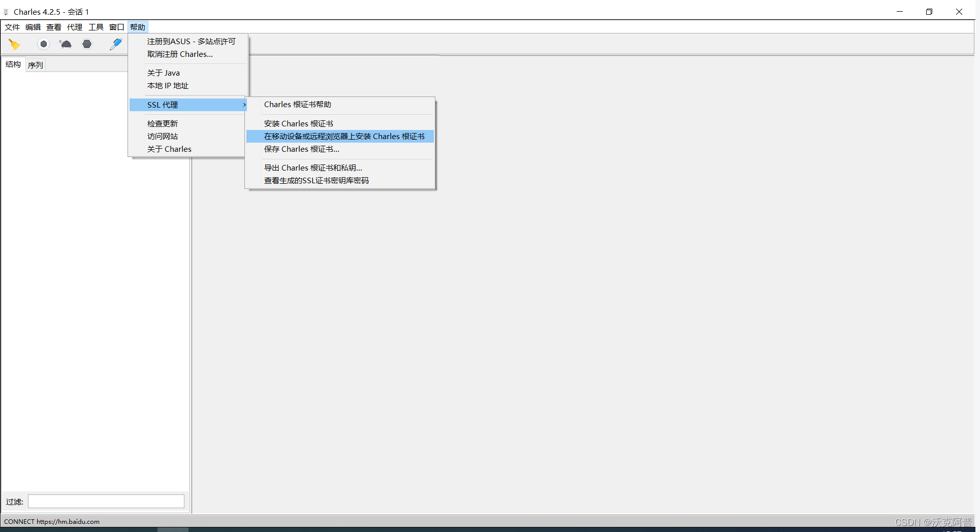Choose 访问网站 entry
Image resolution: width=980 pixels, height=532 pixels.
click(187, 136)
